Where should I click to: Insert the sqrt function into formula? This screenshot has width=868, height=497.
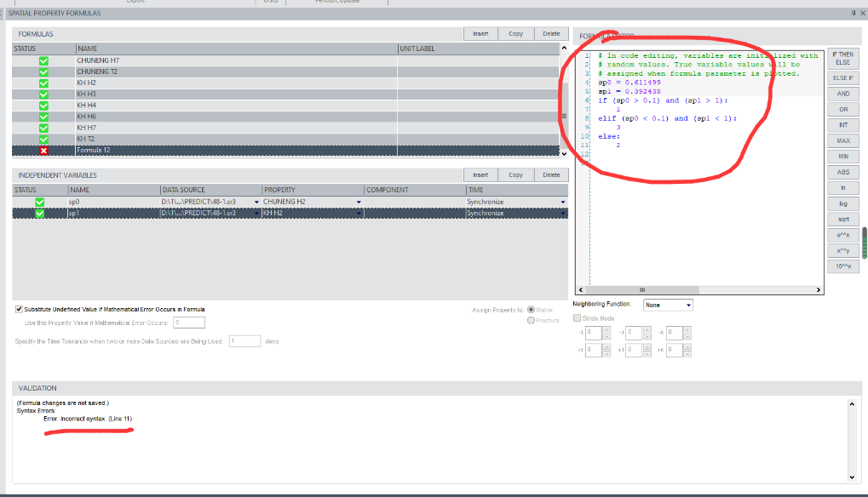click(x=842, y=220)
